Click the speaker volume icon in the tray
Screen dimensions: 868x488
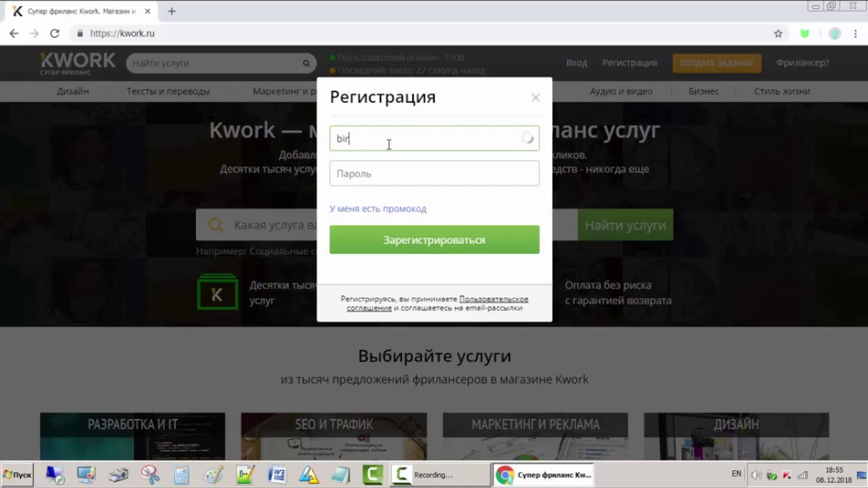point(756,475)
